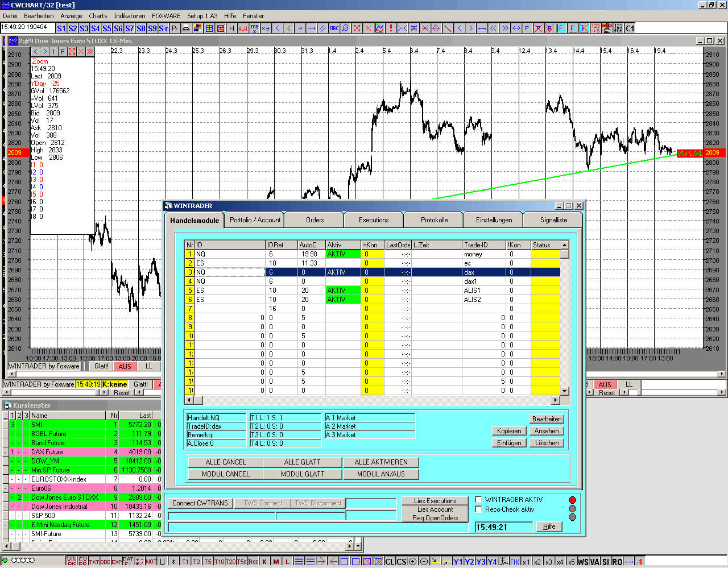Click the red status indicator light
This screenshot has height=568, width=728.
click(x=572, y=500)
